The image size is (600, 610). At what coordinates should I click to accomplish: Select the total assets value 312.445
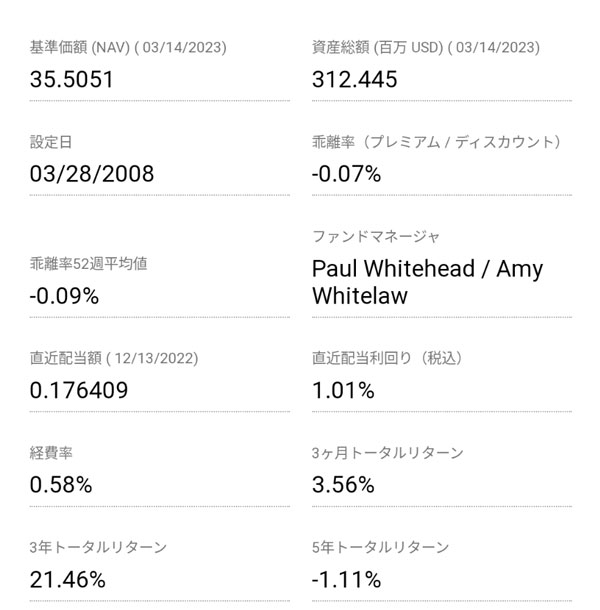(354, 79)
